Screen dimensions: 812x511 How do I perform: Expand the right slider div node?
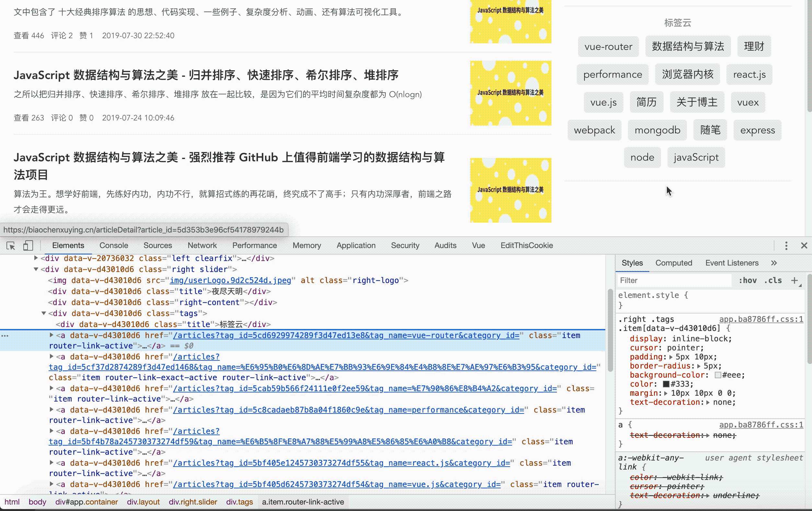pos(37,269)
